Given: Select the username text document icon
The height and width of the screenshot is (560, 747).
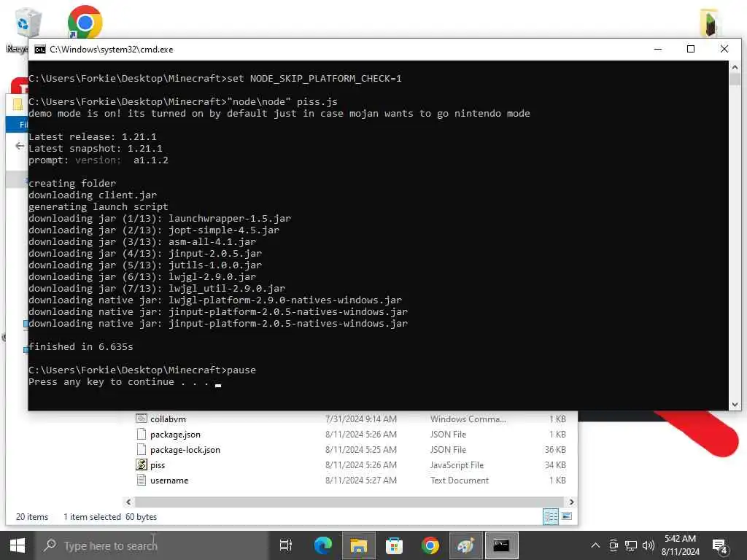Looking at the screenshot, I should (x=142, y=480).
